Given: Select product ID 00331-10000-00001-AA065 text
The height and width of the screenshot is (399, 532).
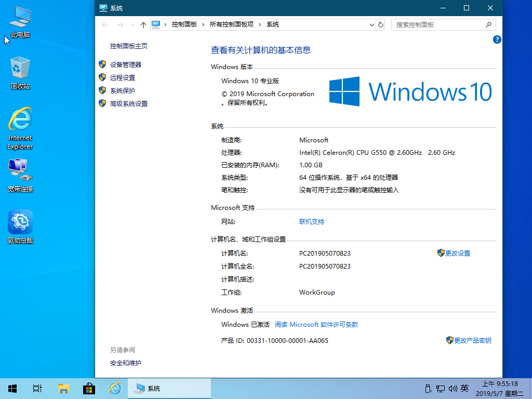Looking at the screenshot, I should click(287, 341).
